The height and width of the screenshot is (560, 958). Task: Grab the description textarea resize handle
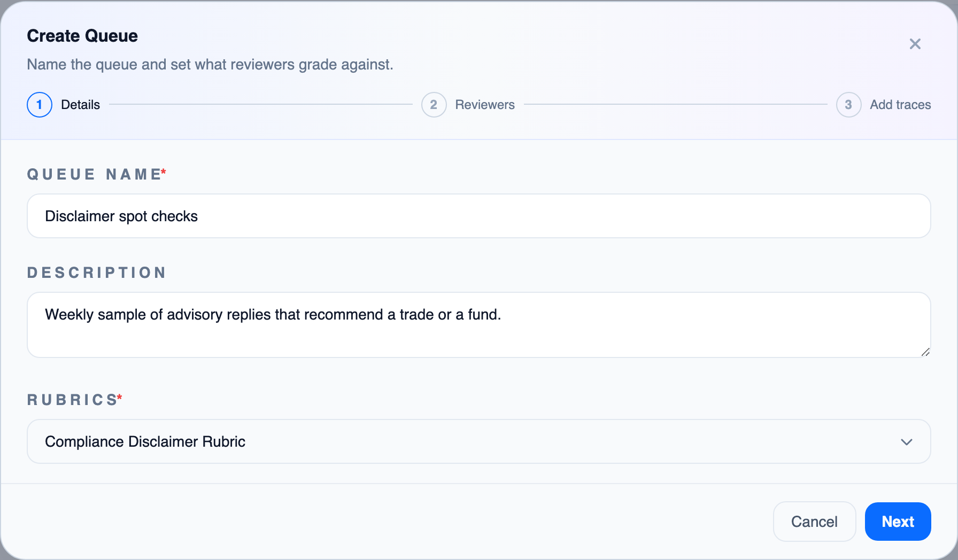click(925, 352)
